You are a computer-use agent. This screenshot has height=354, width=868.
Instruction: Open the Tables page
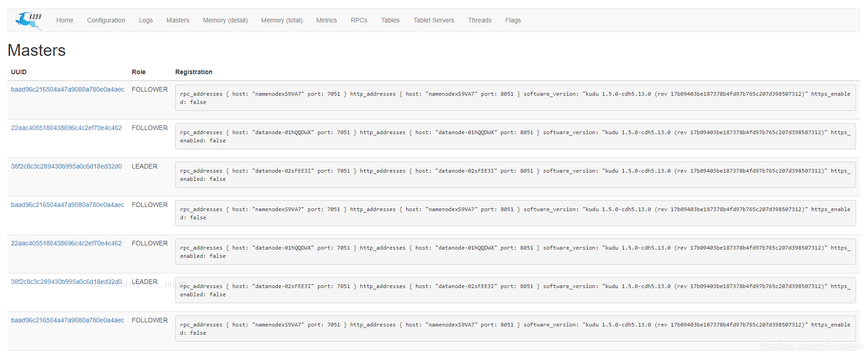coord(390,20)
